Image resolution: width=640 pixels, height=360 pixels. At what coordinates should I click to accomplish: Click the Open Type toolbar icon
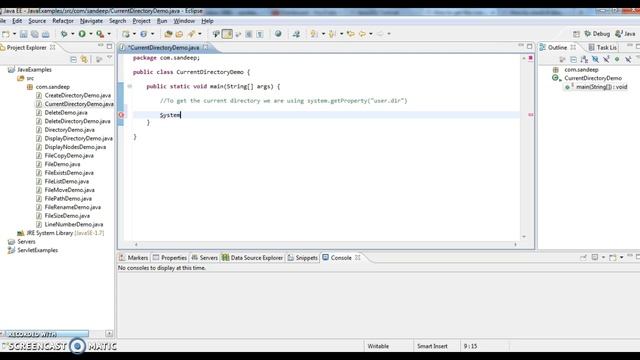(x=168, y=34)
